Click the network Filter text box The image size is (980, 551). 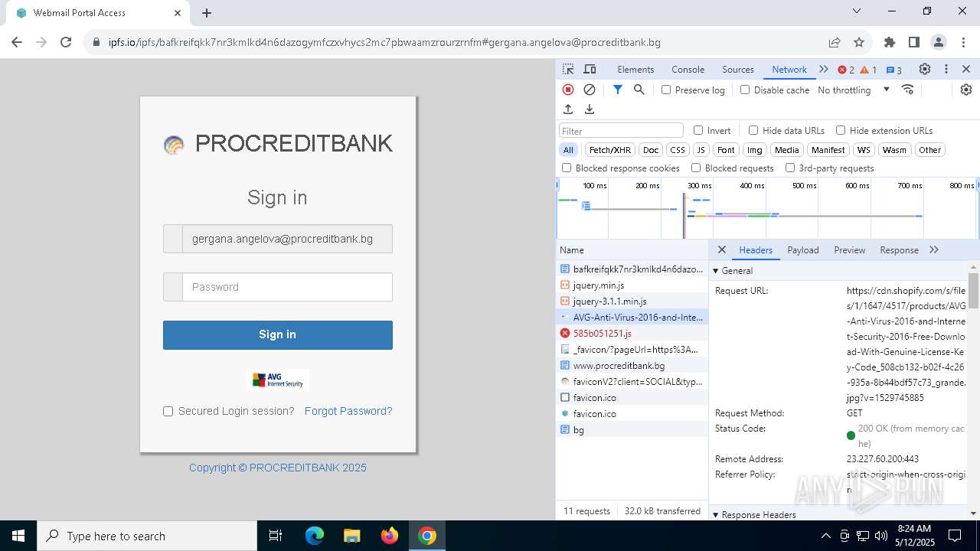pos(621,131)
